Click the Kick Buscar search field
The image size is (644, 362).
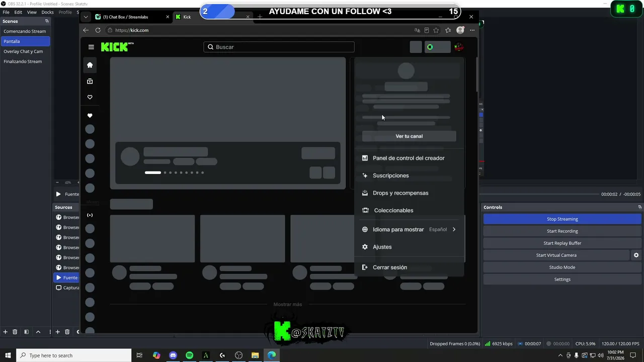pos(279,47)
